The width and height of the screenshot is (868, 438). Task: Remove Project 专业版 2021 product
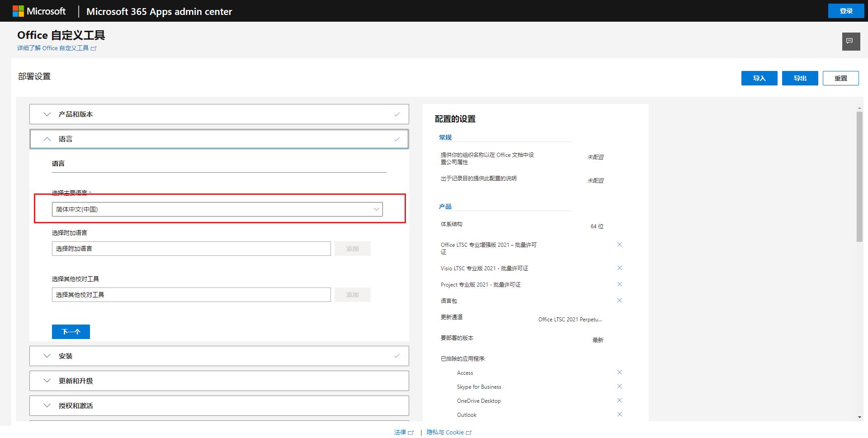619,284
